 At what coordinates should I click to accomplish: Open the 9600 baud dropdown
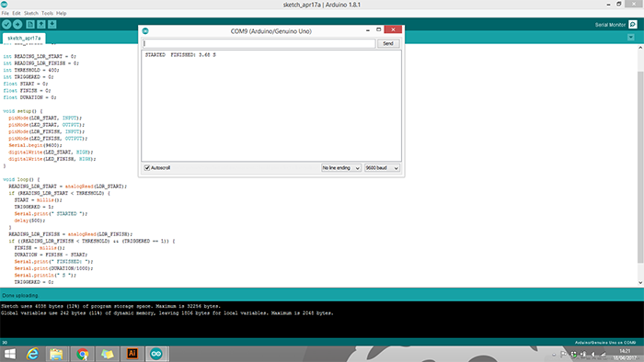tap(382, 168)
